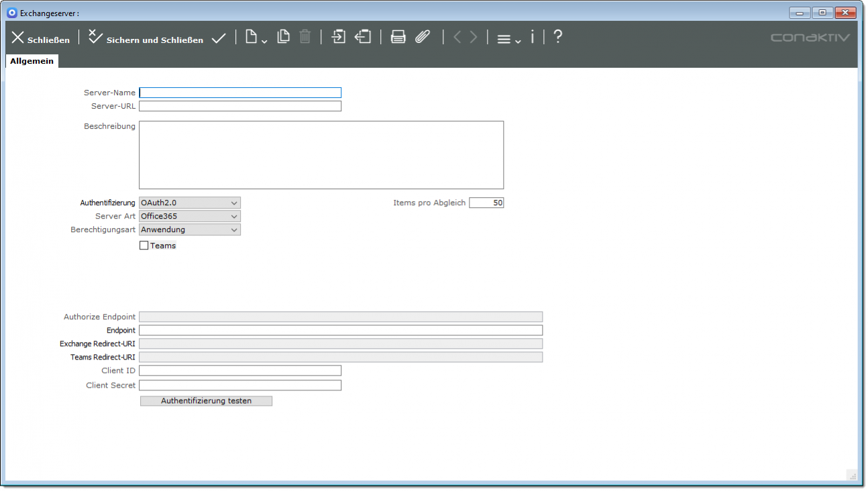Screen dimensions: 868x491
Task: Open help with question mark icon
Action: pos(557,37)
